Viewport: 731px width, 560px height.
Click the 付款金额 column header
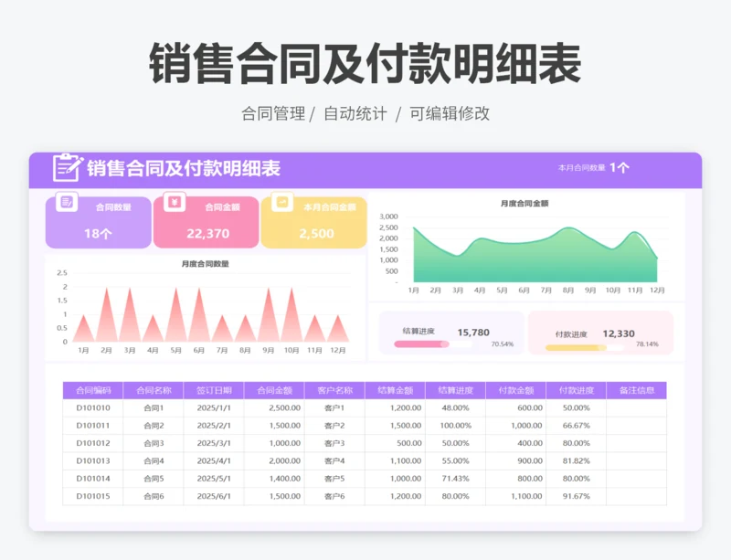click(516, 390)
